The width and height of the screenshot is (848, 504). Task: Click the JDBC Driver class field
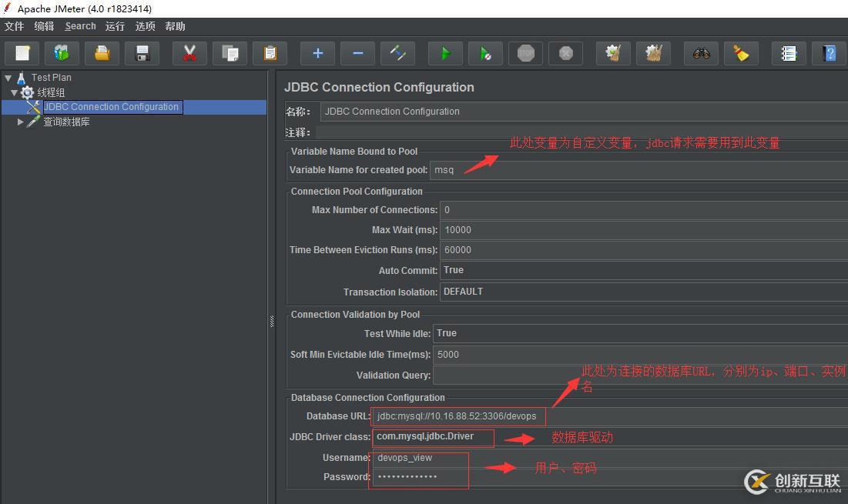(x=610, y=436)
